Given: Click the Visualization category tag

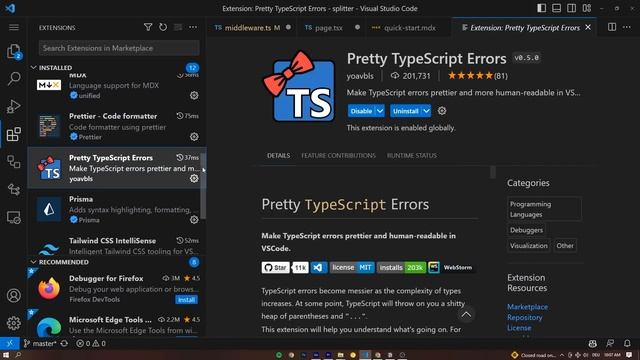Looking at the screenshot, I should tap(529, 246).
